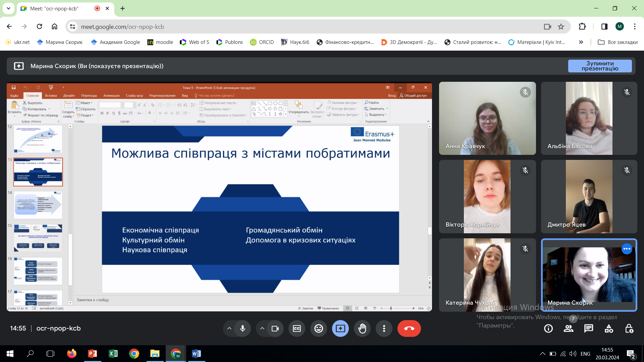
Task: Open activities panel icon
Action: [609, 329]
